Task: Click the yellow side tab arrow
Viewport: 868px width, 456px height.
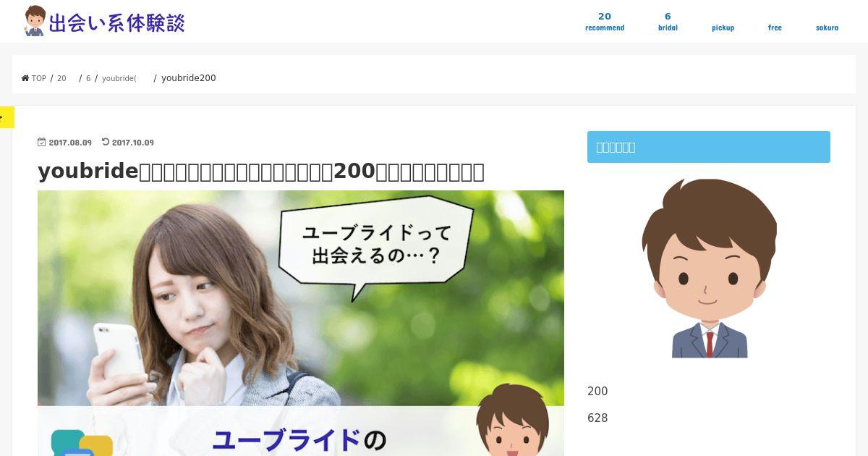Action: tap(7, 117)
